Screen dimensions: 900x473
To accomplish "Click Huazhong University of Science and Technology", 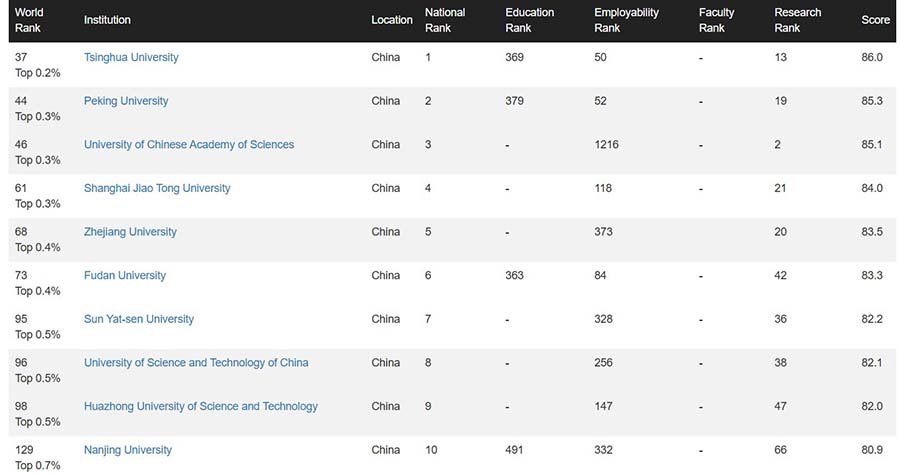I will pyautogui.click(x=201, y=406).
